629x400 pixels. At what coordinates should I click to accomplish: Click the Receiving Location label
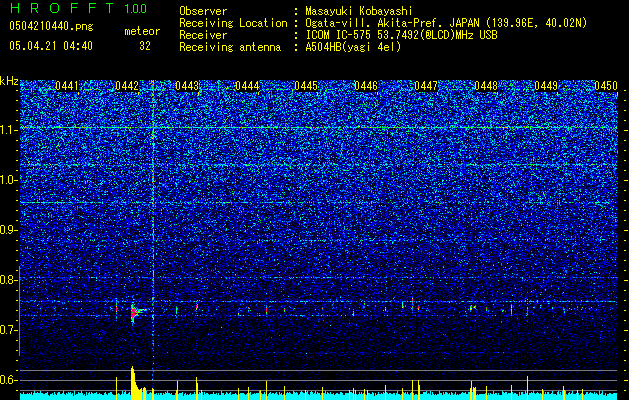pos(233,23)
